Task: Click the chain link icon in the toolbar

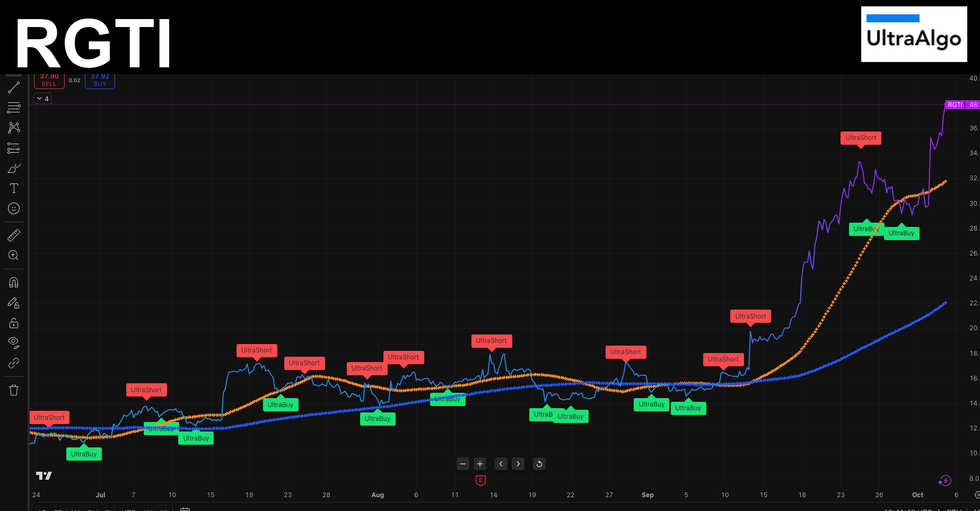Action: [x=14, y=363]
